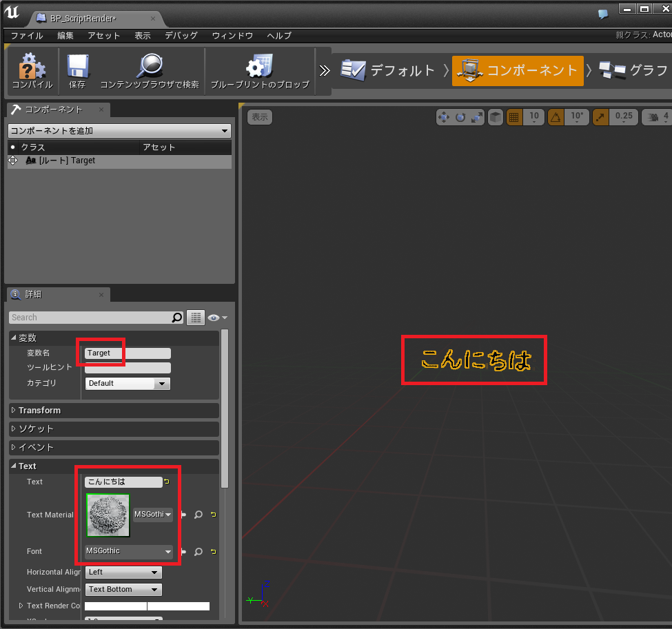Toggle grid snapping in the viewport

514,117
